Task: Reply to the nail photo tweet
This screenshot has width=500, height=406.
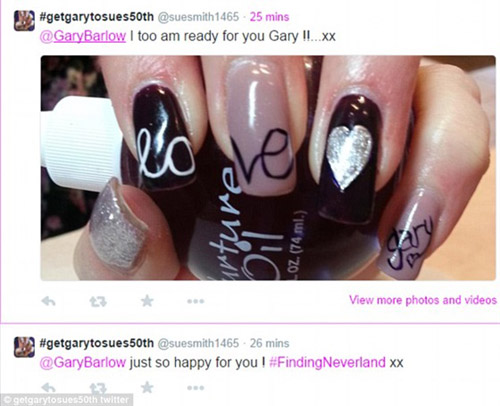Action: [49, 301]
